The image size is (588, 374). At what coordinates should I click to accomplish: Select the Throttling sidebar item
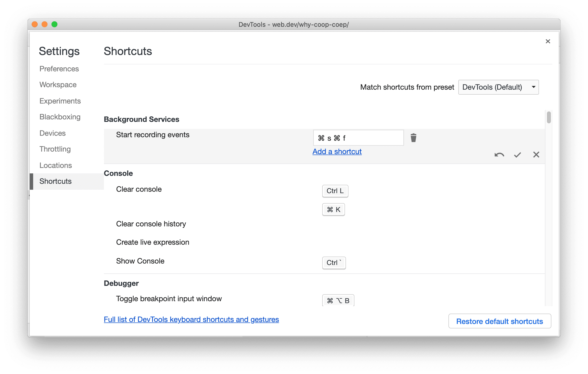54,149
